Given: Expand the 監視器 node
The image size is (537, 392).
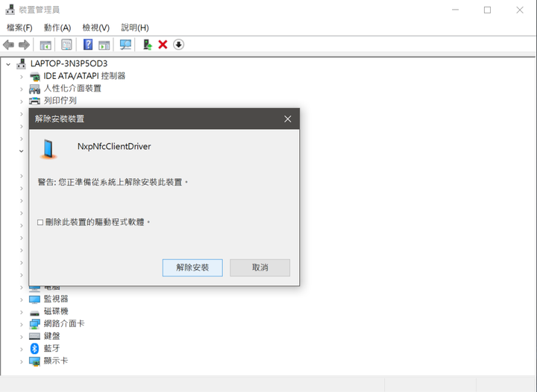Looking at the screenshot, I should 21,300.
